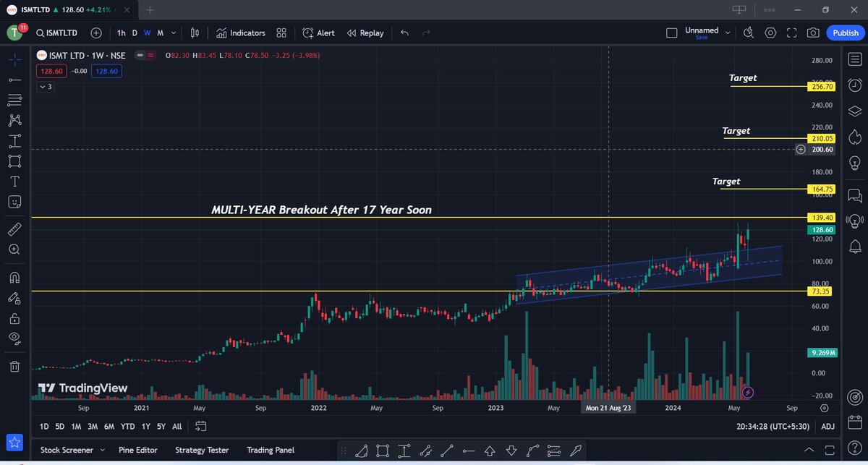Screen dimensions: 868x465
Task: Remove drawings with the trash icon
Action: click(15, 367)
